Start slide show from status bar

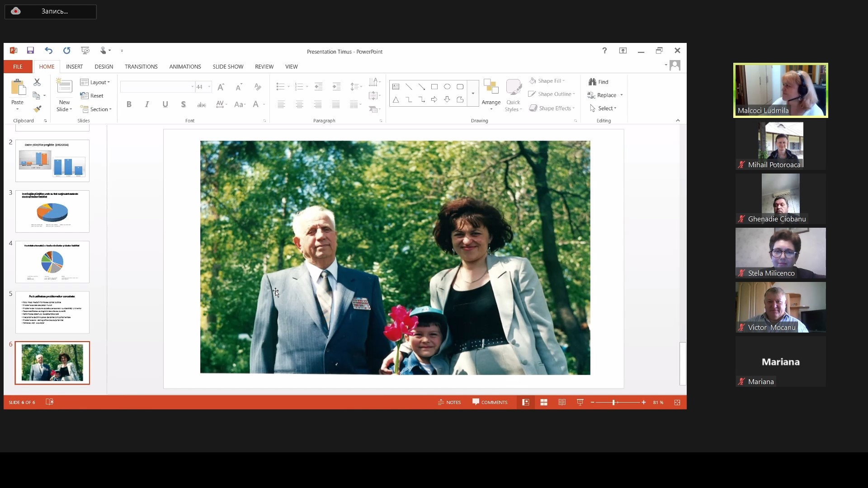(580, 402)
